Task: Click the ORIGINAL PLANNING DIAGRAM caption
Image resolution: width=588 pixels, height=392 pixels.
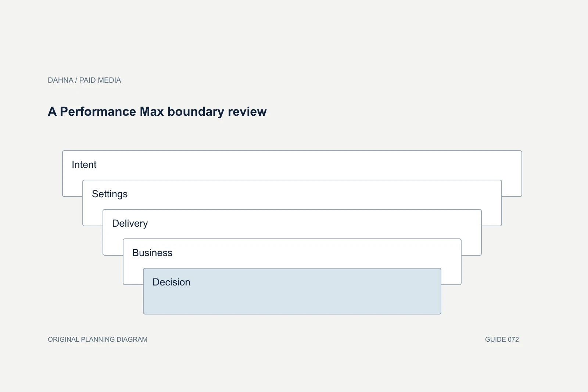Action: pos(97,339)
